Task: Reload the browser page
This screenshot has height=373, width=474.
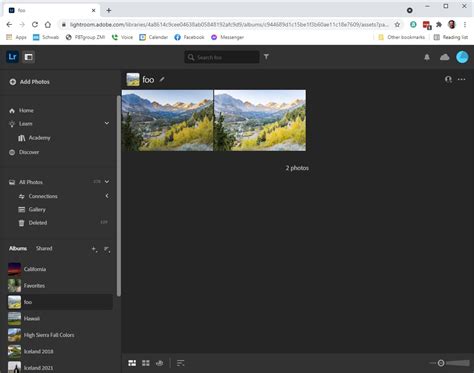Action: tap(35, 24)
